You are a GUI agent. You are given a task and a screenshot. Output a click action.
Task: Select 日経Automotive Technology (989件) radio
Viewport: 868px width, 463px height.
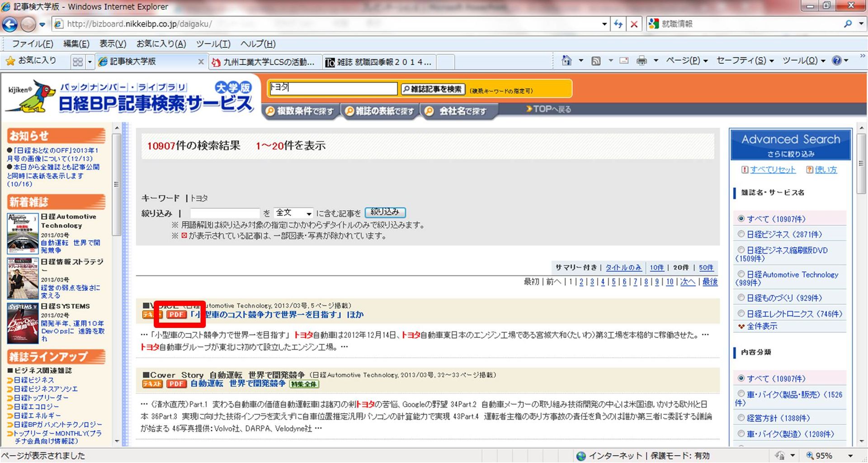pyautogui.click(x=741, y=274)
